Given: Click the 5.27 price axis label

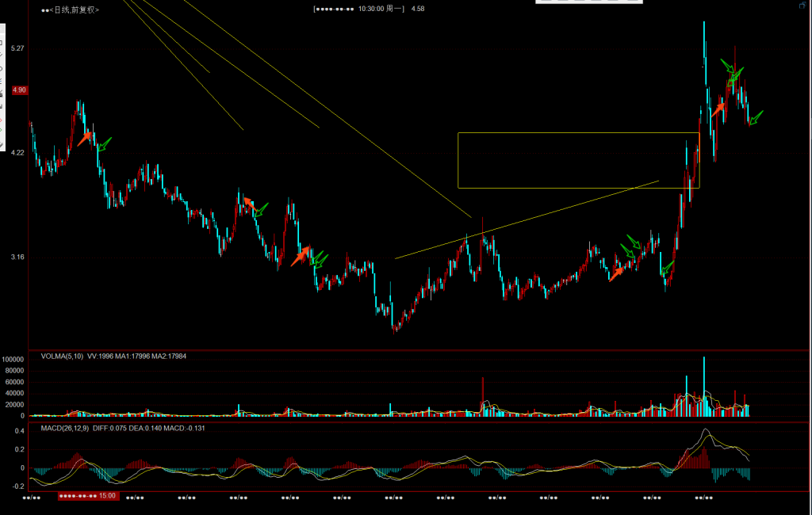Looking at the screenshot, I should (x=18, y=49).
